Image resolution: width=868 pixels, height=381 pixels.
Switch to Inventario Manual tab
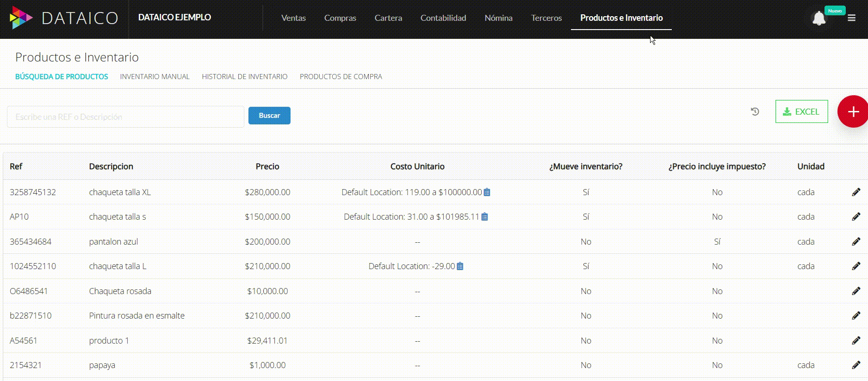(x=155, y=77)
